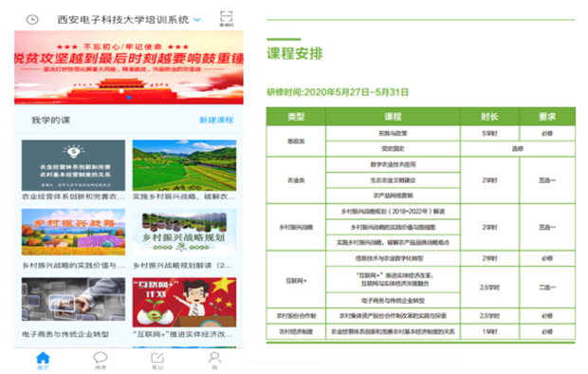This screenshot has height=374, width=588.
Task: Select the 乡村振兴战略 category cell
Action: tap(296, 227)
